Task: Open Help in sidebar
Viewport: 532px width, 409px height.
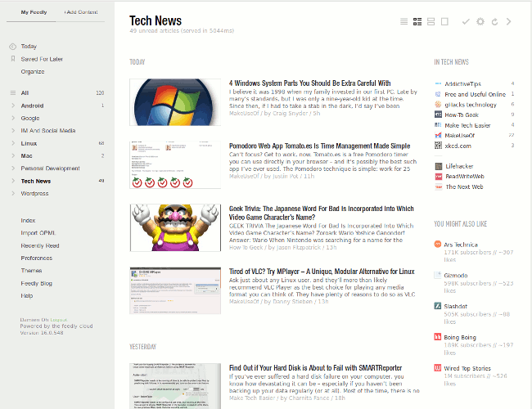Action: click(x=27, y=296)
